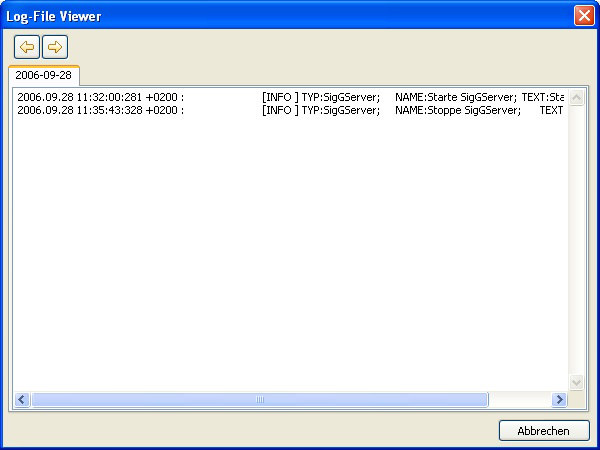The image size is (600, 450).
Task: Click the horizontal scrollbar right arrow
Action: click(559, 400)
